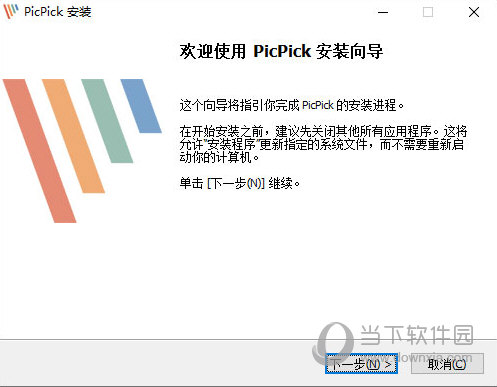Viewport: 497px width, 387px height.
Task: Click the text 这个向导将指引你完成 PicPick 的安装进程
Action: pos(292,105)
